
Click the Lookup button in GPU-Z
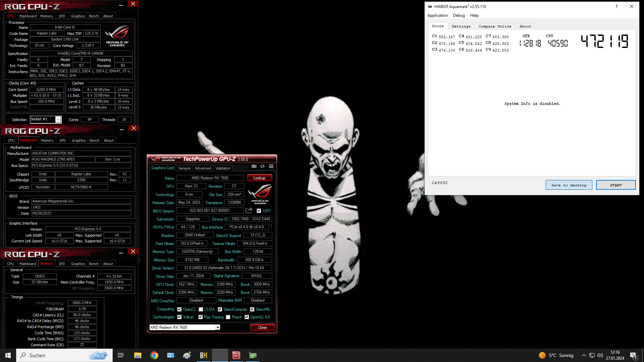click(x=259, y=178)
